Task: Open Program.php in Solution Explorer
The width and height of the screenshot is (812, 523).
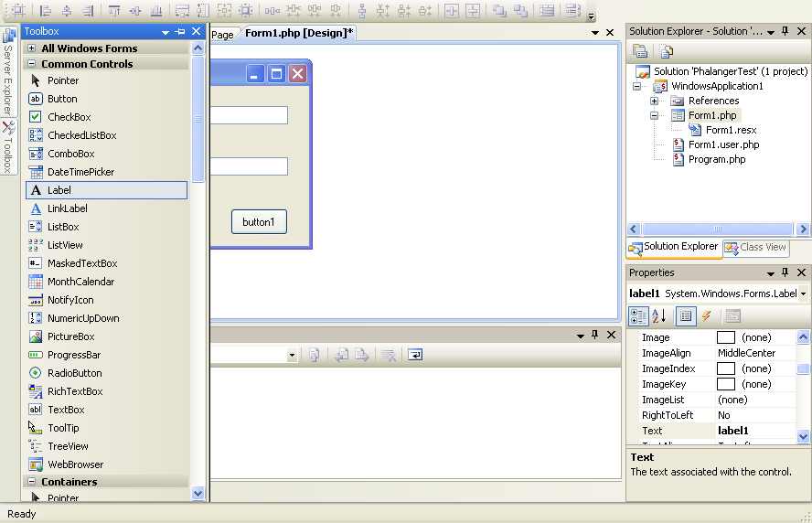Action: click(x=716, y=159)
